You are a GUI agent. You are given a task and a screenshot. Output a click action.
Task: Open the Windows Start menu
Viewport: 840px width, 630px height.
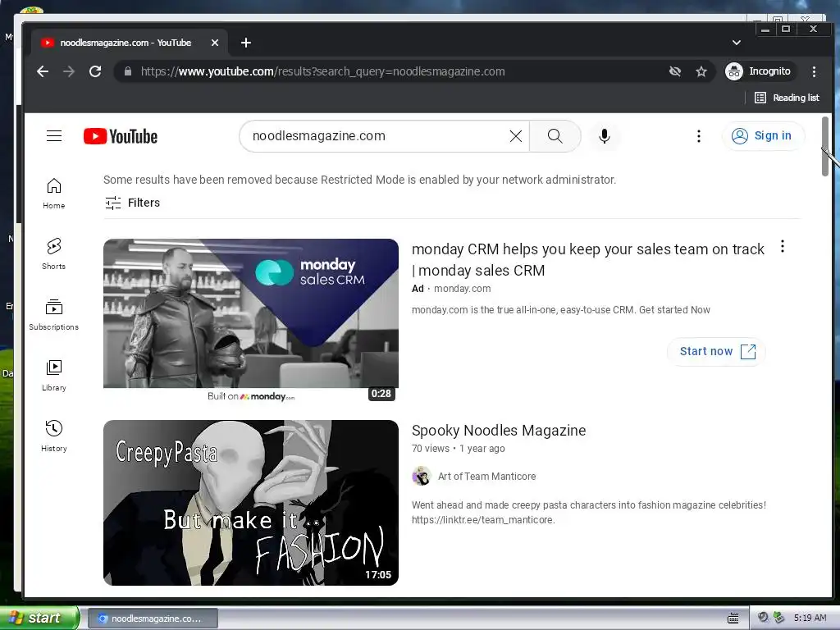tap(39, 618)
